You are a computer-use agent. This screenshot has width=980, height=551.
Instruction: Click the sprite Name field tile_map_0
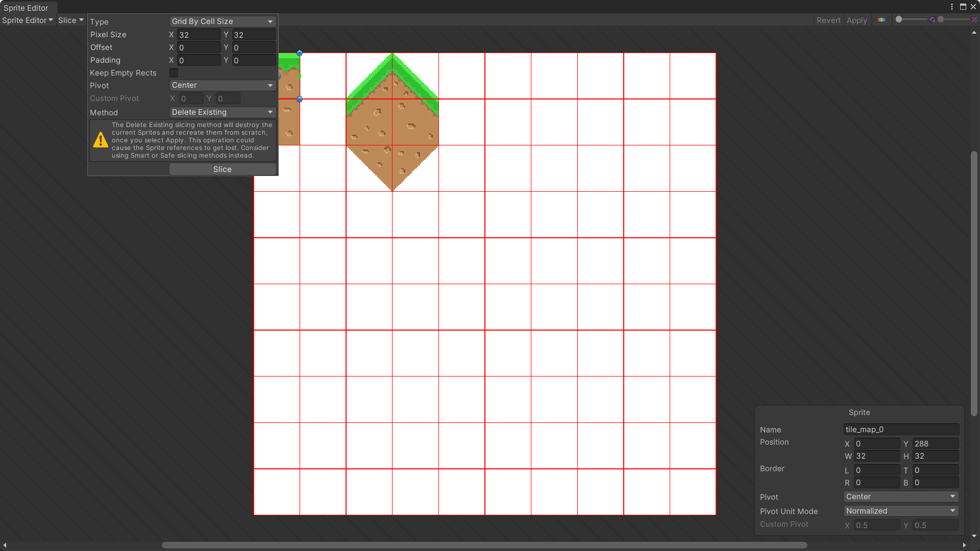901,430
